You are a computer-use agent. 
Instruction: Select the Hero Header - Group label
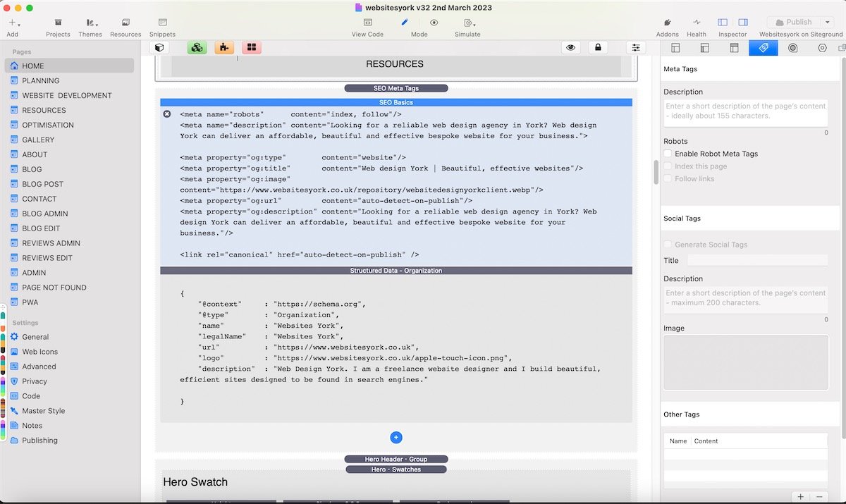[x=396, y=460]
